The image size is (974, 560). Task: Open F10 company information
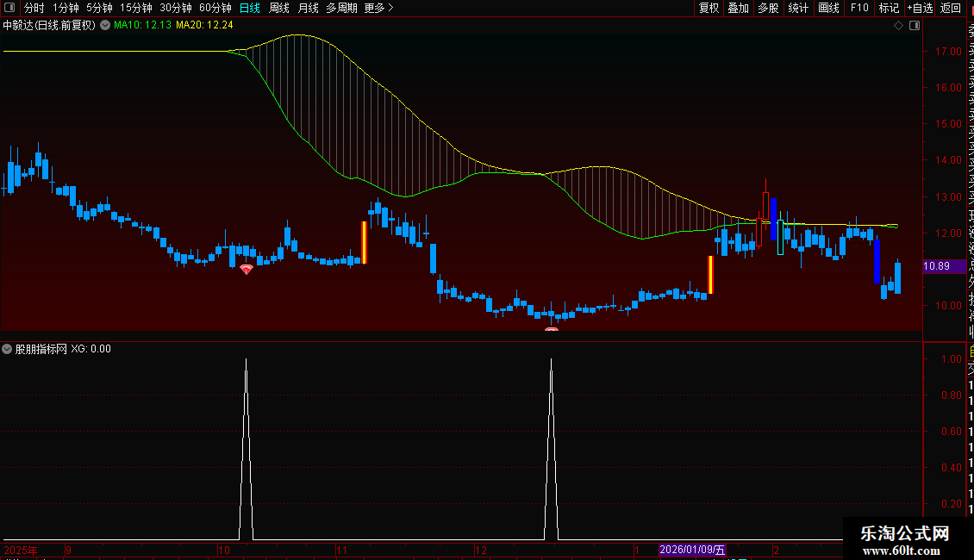(x=859, y=8)
